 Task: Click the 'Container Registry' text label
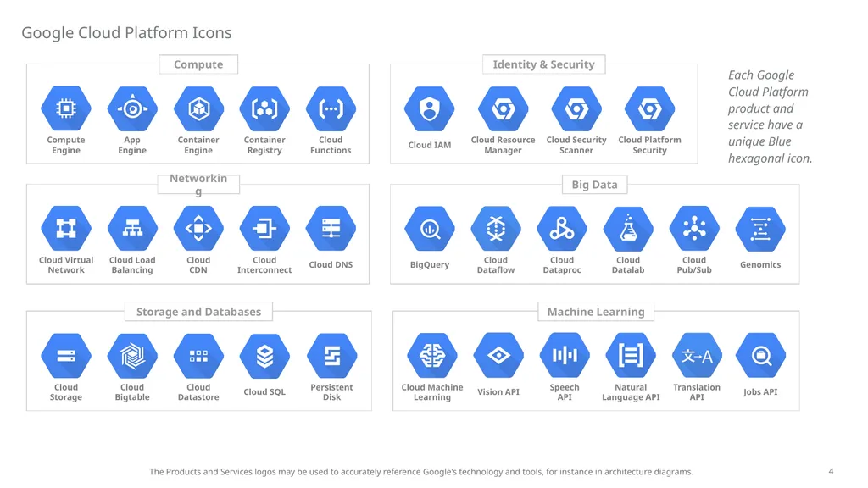[264, 145]
